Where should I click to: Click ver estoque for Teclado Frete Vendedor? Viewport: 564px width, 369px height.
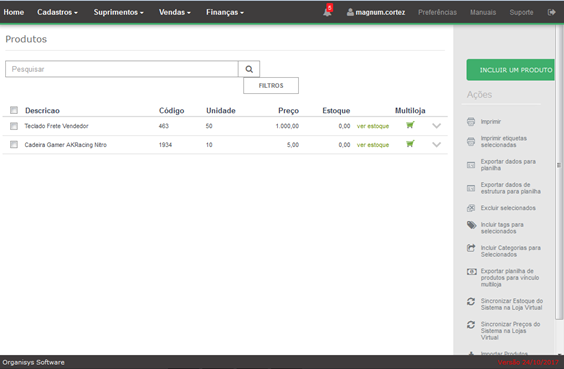(x=373, y=126)
